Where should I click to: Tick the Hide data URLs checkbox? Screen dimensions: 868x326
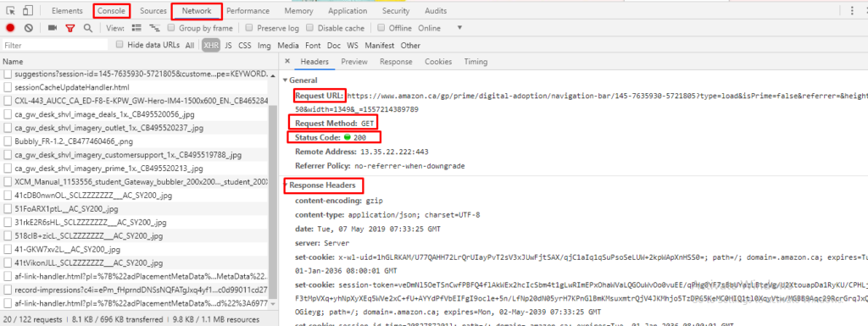click(120, 45)
